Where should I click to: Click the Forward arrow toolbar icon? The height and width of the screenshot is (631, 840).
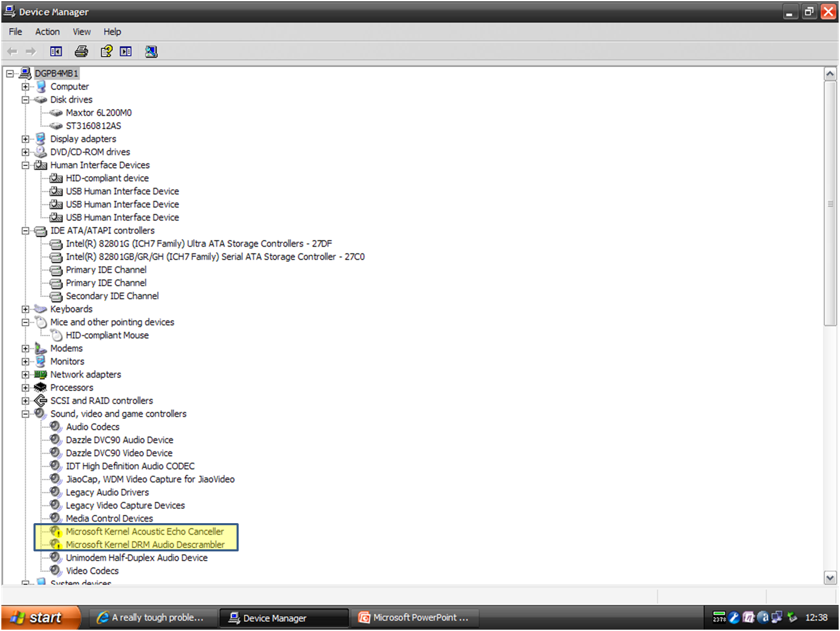pyautogui.click(x=31, y=51)
